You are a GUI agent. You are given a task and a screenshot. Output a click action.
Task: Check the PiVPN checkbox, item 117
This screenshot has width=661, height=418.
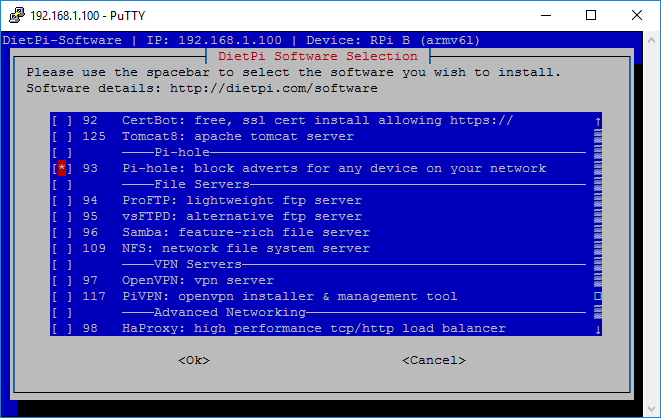point(62,297)
